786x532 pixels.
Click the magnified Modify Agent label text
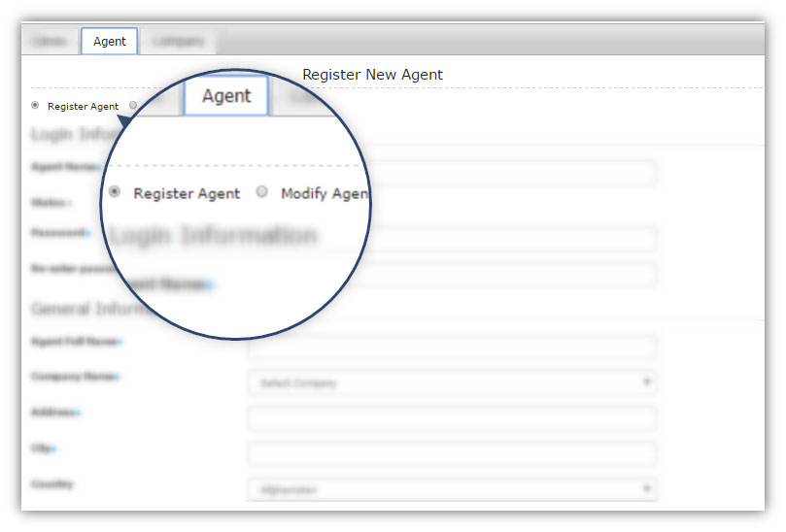click(x=325, y=193)
